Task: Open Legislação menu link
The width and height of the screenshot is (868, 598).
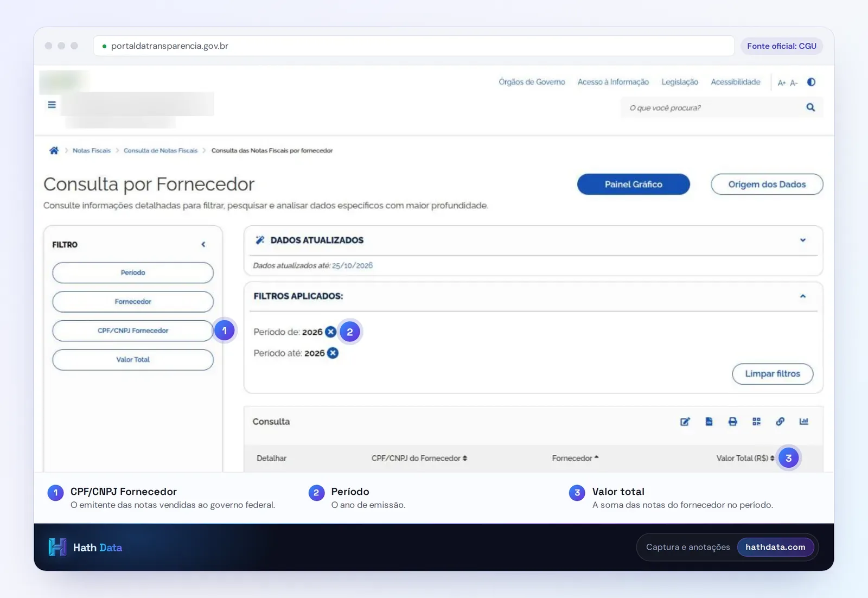Action: (680, 82)
